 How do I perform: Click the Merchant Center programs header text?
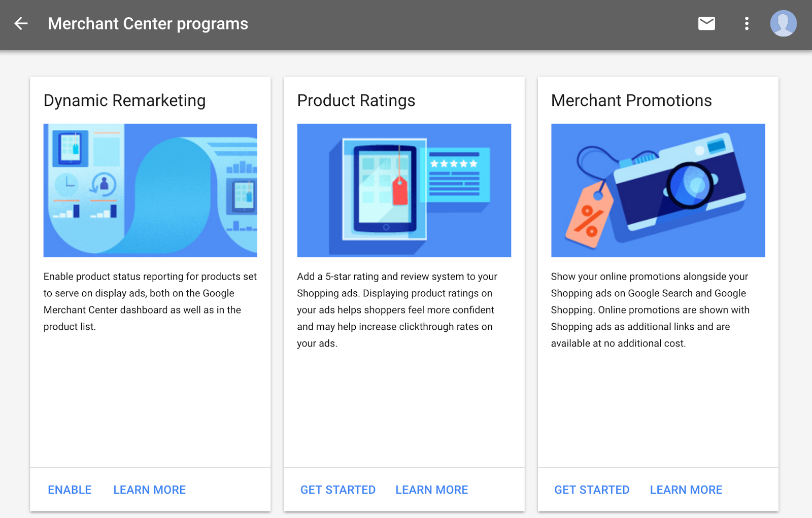(x=148, y=23)
